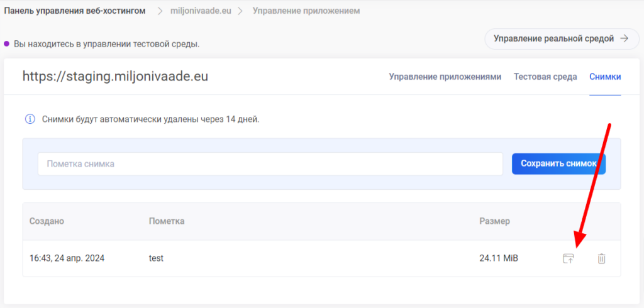Click Управление приложением breadcrumb
The image size is (644, 308).
[x=306, y=11]
